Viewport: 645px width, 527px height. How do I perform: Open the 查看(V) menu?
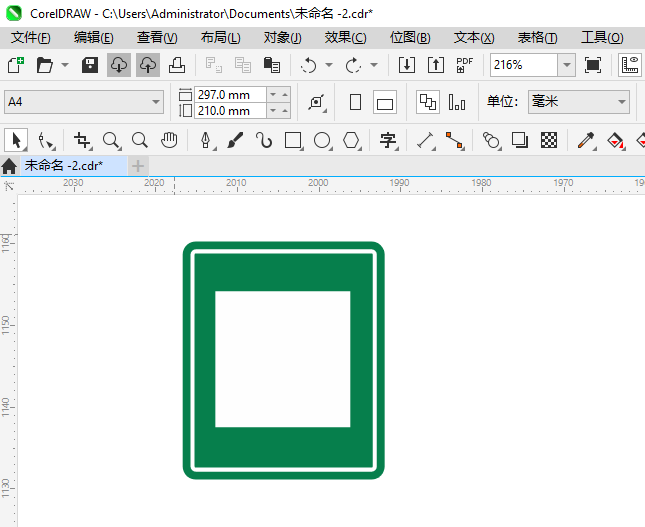point(157,38)
